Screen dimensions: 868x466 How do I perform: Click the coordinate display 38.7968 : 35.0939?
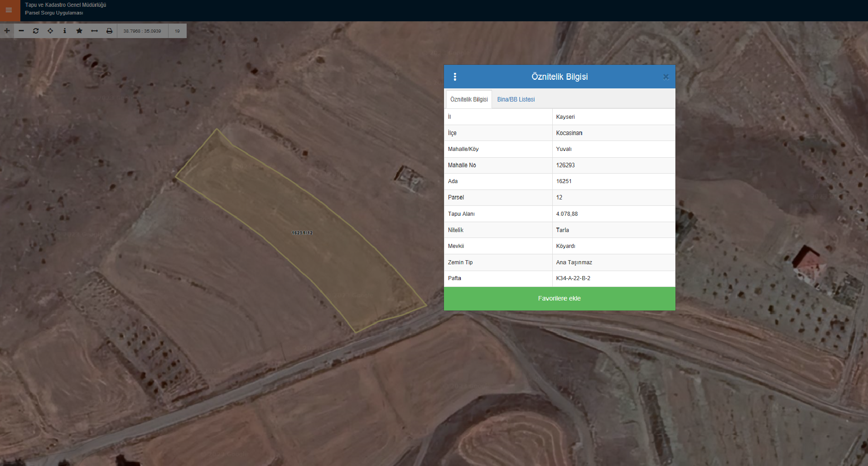pyautogui.click(x=142, y=31)
